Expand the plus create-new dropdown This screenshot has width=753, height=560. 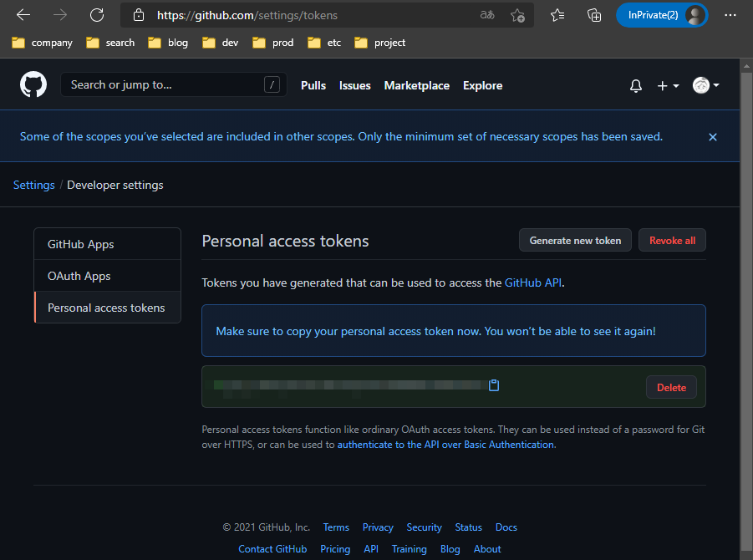pos(668,85)
